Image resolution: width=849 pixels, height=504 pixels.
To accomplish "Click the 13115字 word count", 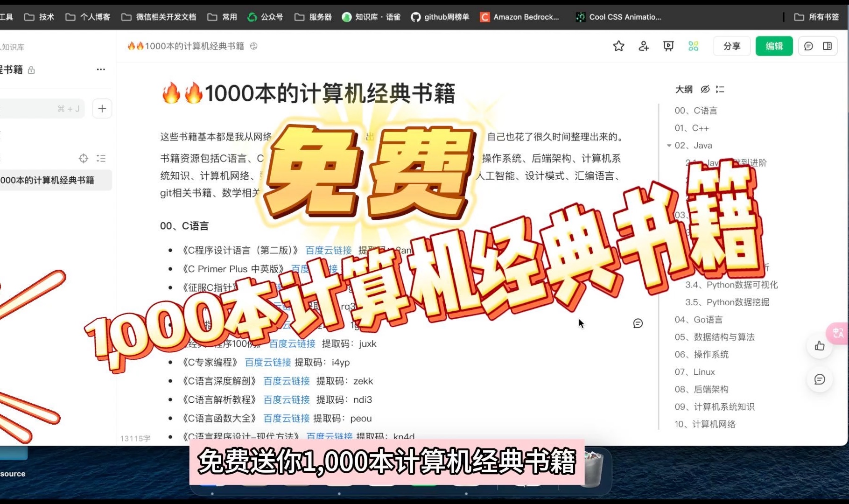I will pos(135,438).
